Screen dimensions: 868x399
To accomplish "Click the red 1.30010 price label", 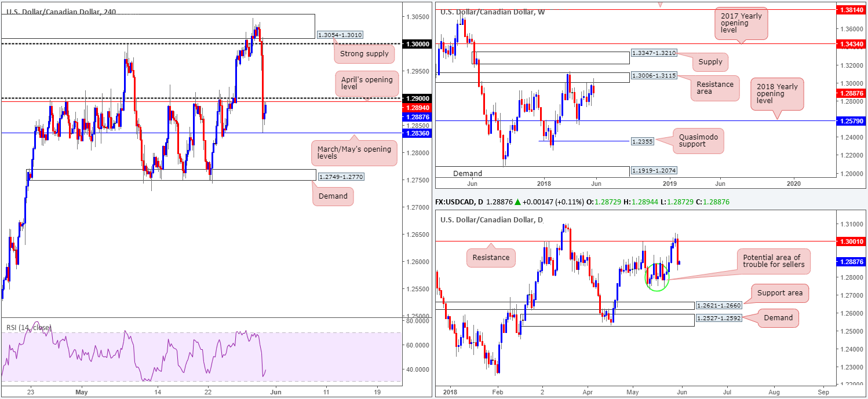I will pyautogui.click(x=850, y=241).
